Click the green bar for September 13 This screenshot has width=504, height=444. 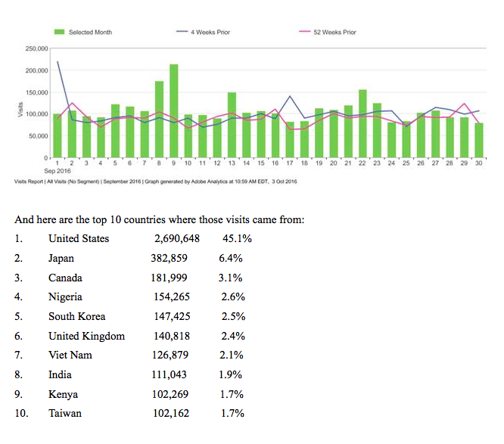232,125
